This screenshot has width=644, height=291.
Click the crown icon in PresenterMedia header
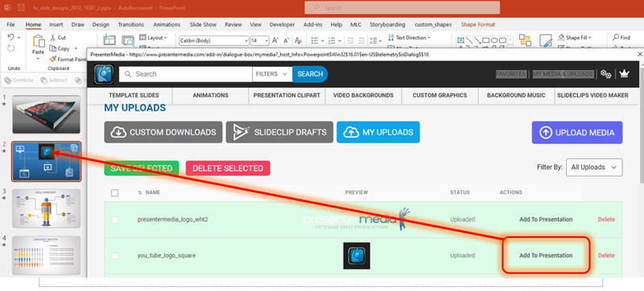tap(625, 73)
